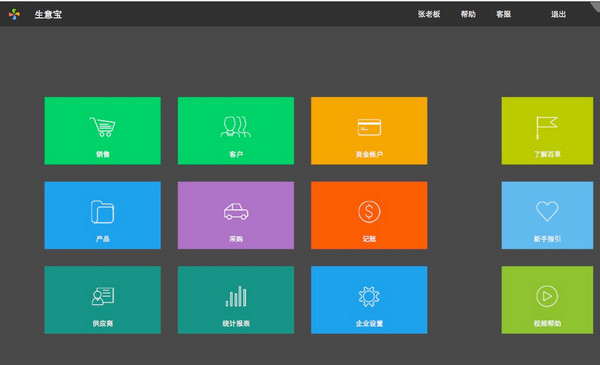Open the 统计报表 bar chart tile
The image size is (600, 365).
click(x=236, y=300)
